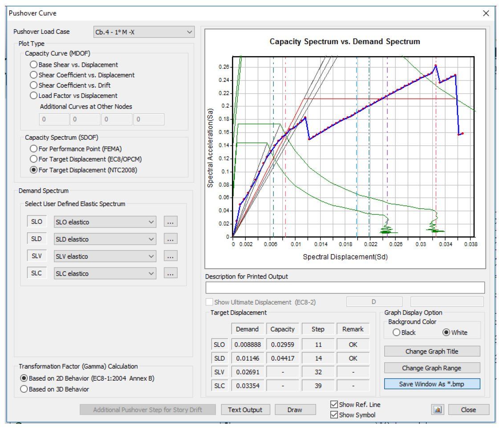
Task: Open browse button next to SLV elastico
Action: click(171, 256)
